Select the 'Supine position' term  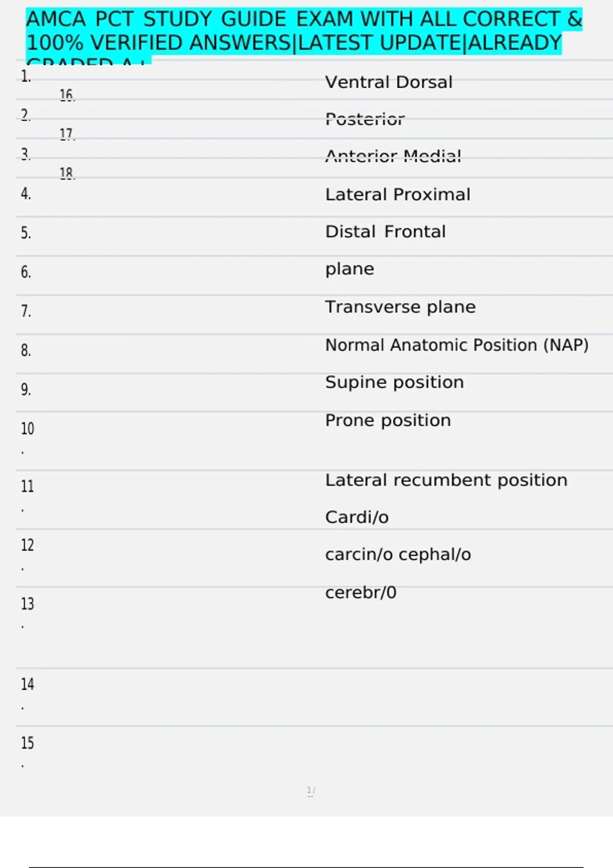click(395, 382)
